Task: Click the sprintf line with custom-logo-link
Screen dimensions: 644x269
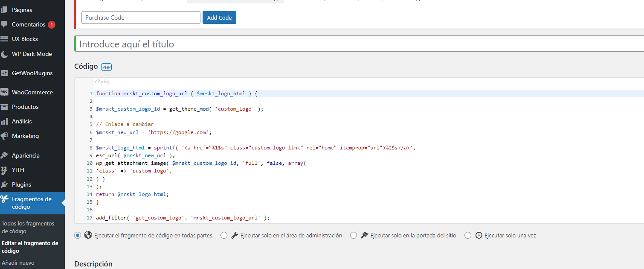Action: coord(256,148)
